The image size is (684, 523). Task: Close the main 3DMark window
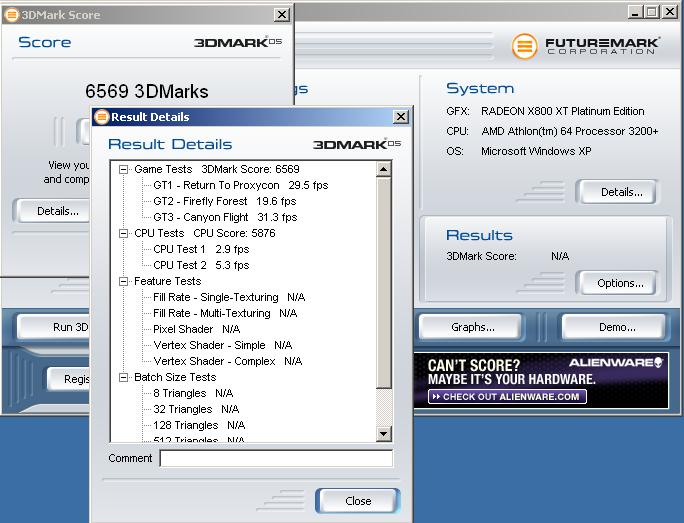click(670, 12)
